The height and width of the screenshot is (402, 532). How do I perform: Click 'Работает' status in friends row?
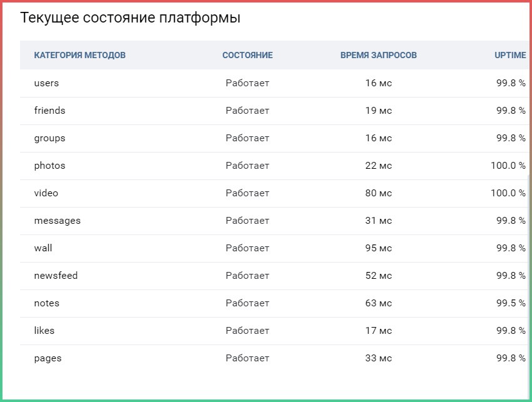247,111
